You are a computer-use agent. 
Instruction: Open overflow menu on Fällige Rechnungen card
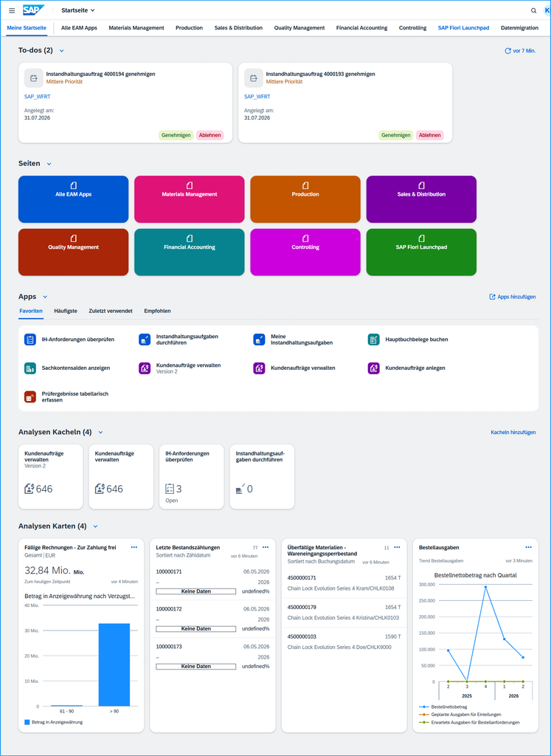pos(134,547)
